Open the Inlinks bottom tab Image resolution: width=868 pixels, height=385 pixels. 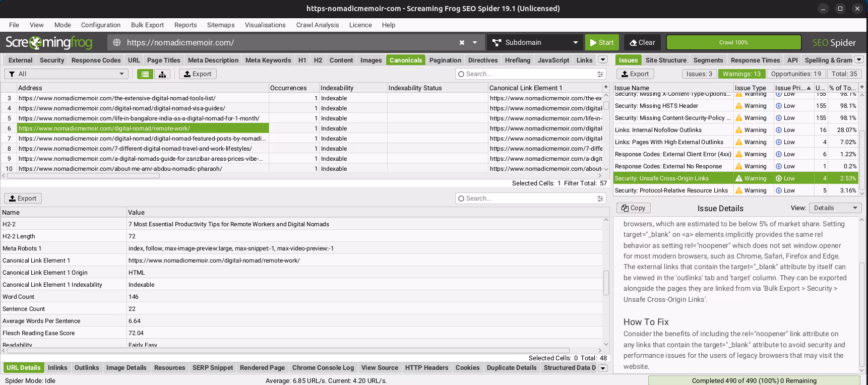click(57, 368)
